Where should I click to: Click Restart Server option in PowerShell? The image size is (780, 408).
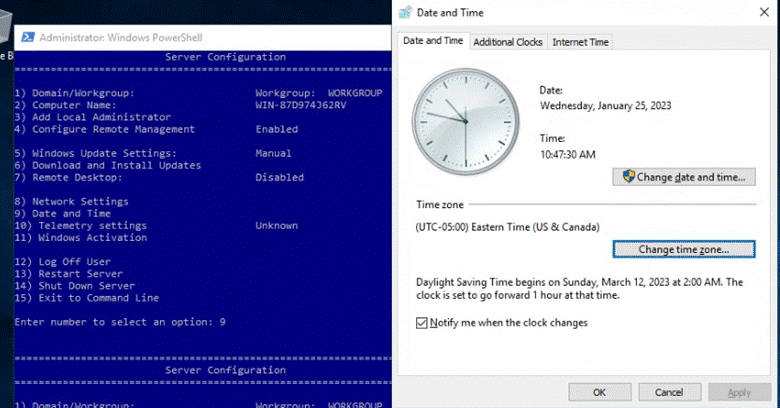(68, 274)
